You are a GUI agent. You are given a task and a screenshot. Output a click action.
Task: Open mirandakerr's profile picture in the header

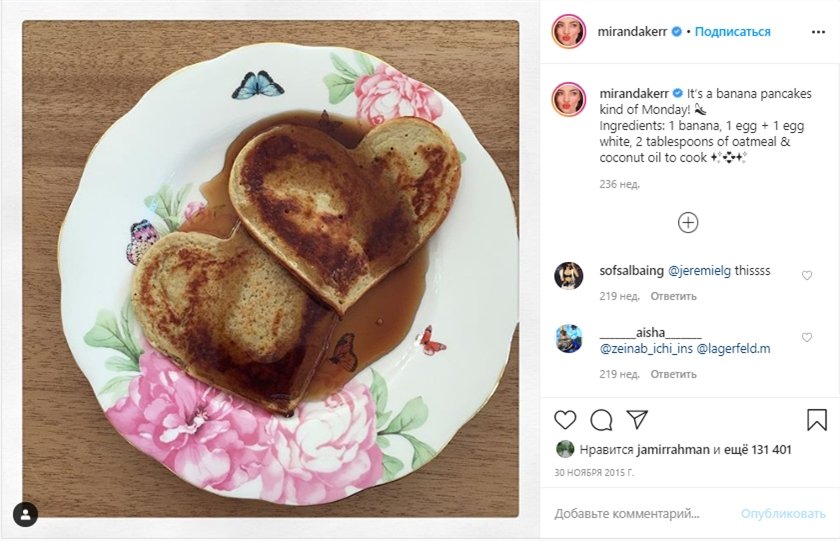click(x=568, y=31)
